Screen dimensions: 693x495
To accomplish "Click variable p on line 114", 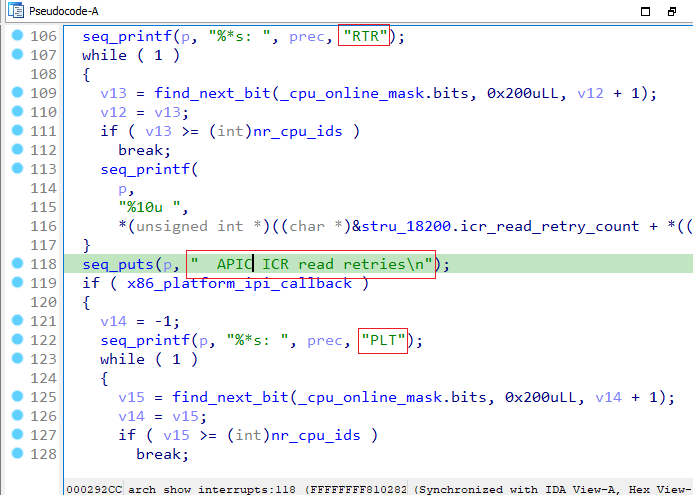I will click(x=123, y=189).
